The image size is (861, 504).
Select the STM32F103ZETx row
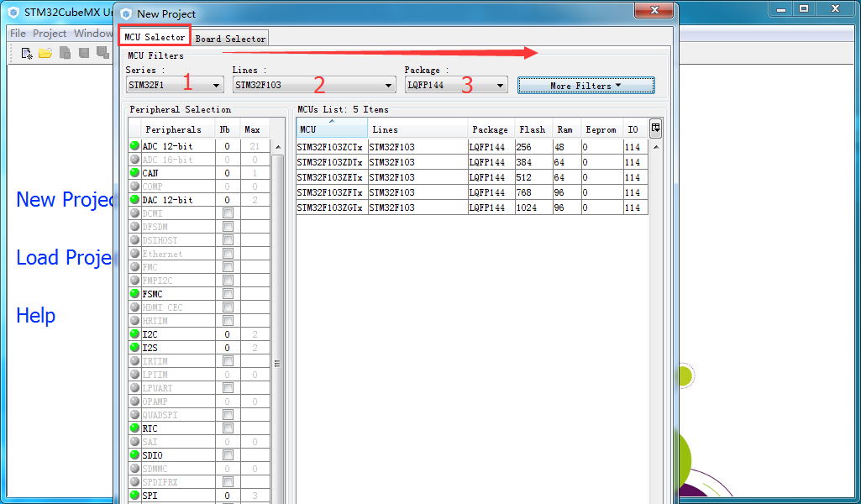click(472, 177)
